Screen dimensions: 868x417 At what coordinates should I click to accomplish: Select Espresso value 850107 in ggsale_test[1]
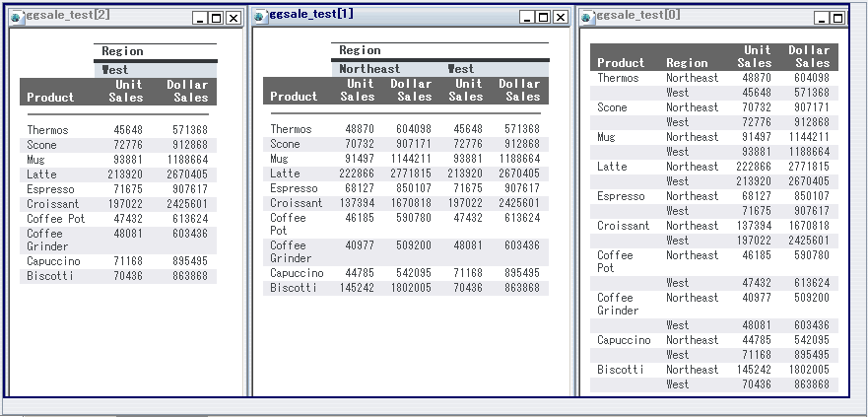(414, 188)
